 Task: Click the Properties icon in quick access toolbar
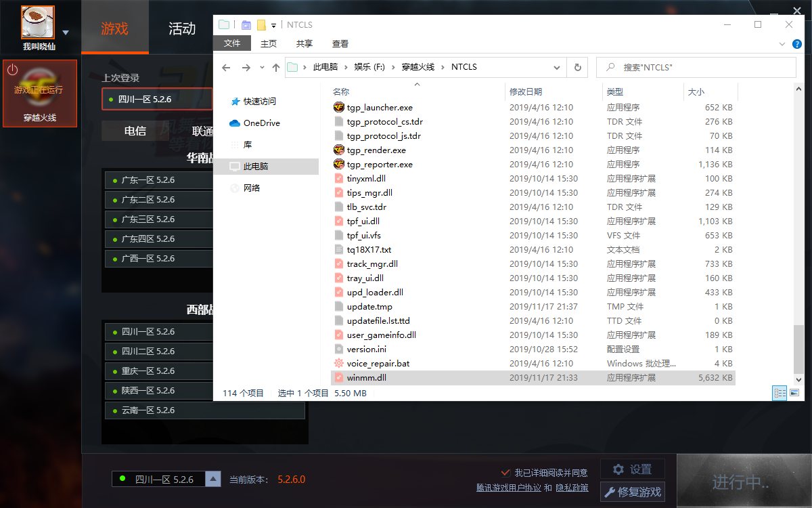[x=246, y=25]
